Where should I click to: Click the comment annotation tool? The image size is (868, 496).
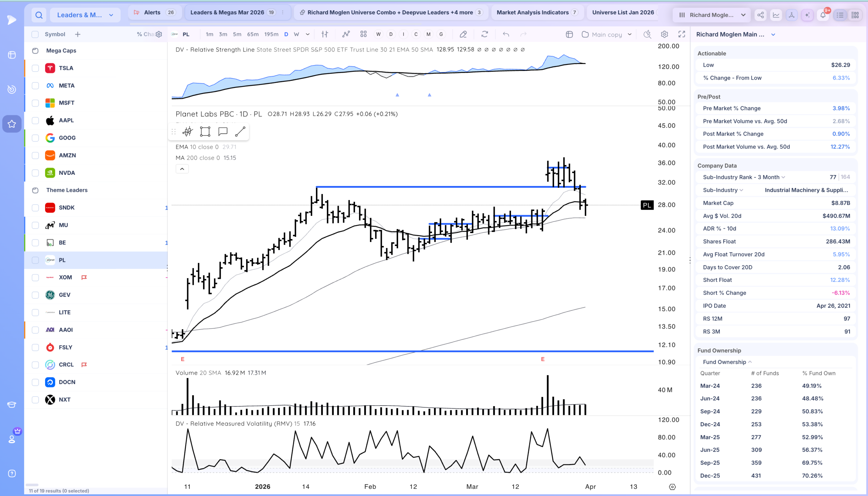tap(223, 131)
